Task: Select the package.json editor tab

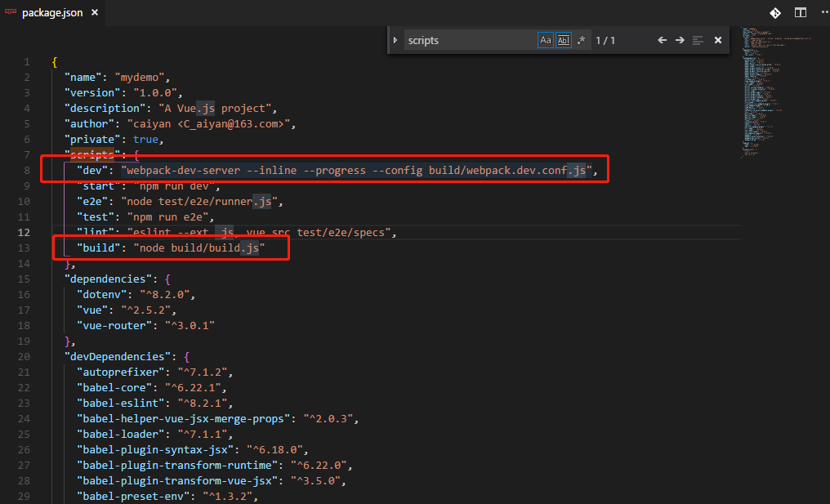Action: (x=52, y=13)
